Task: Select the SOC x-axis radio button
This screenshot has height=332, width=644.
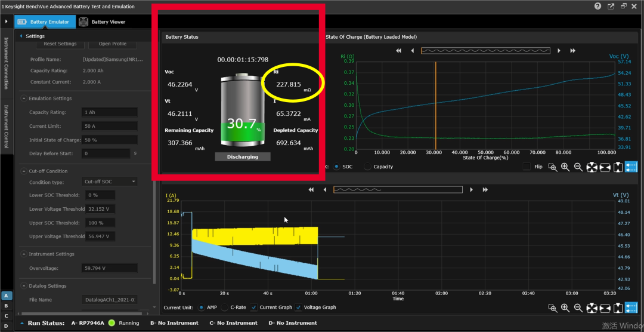Action: coord(336,167)
